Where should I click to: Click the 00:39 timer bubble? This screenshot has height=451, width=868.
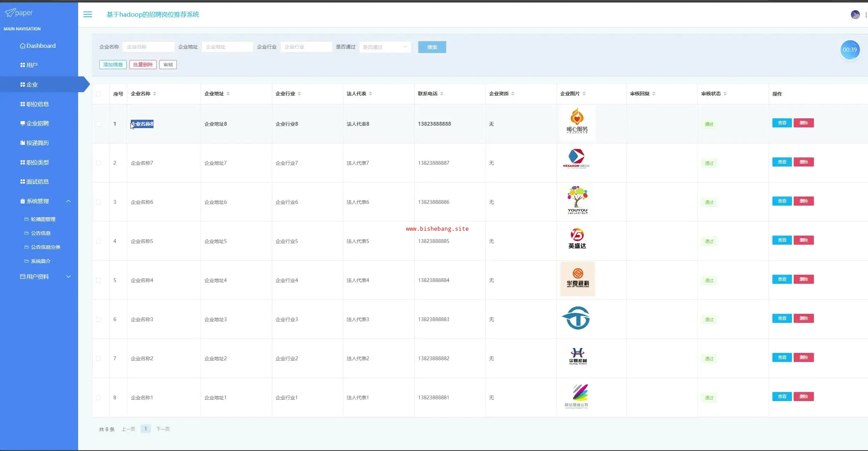pyautogui.click(x=850, y=50)
